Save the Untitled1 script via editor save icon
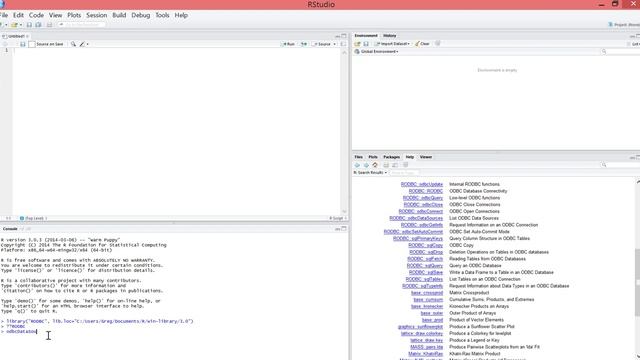This screenshot has width=640, height=360. (23, 44)
